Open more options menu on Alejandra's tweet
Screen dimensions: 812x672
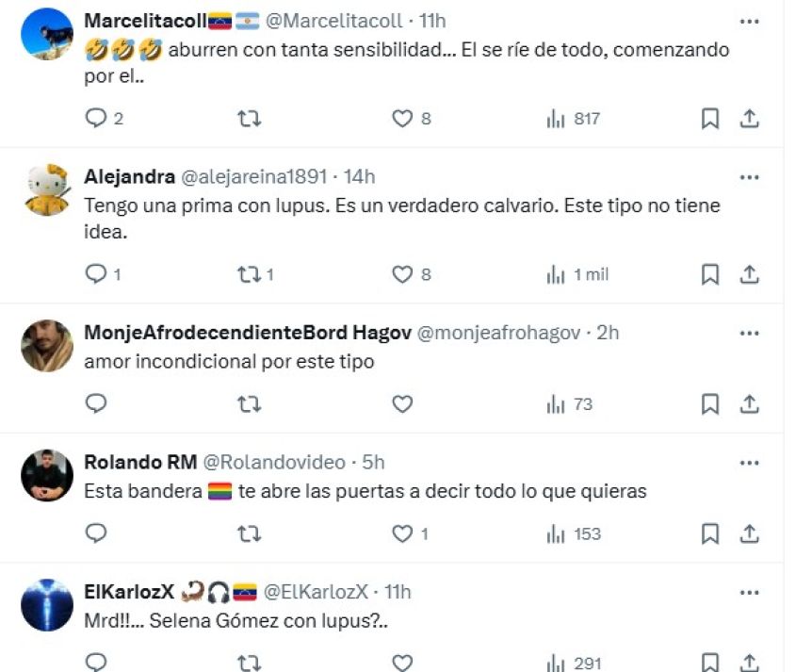(x=750, y=176)
